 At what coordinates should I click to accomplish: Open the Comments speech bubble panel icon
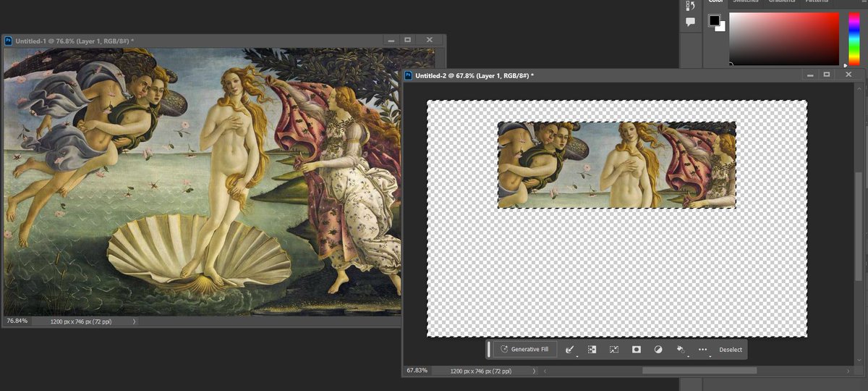click(690, 22)
